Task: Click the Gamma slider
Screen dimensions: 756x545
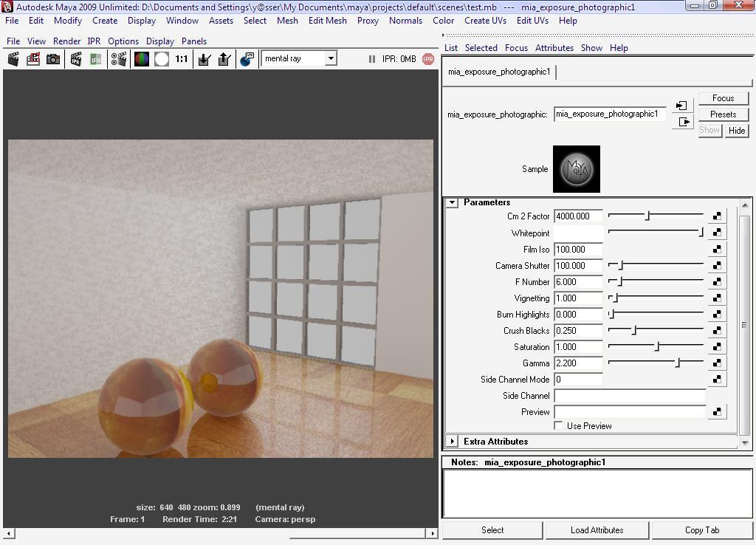Action: click(656, 363)
